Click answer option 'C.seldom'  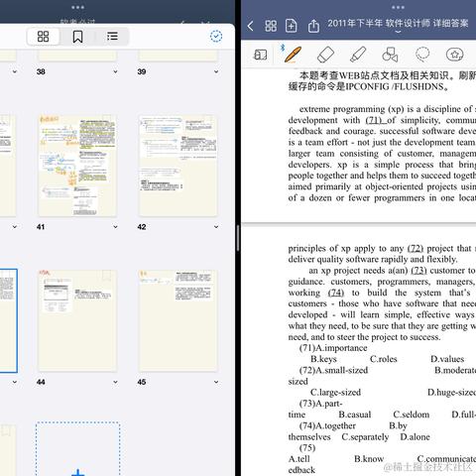point(412,415)
